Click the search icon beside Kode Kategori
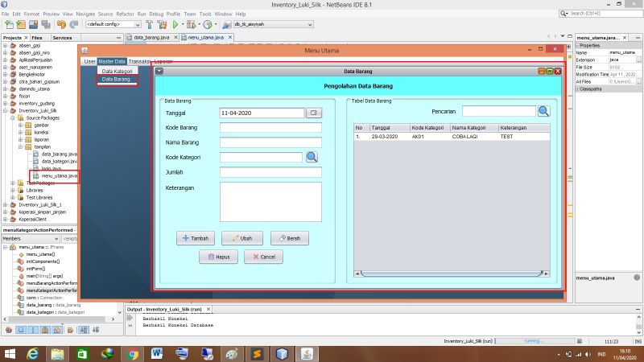This screenshot has height=362, width=644. (x=312, y=157)
